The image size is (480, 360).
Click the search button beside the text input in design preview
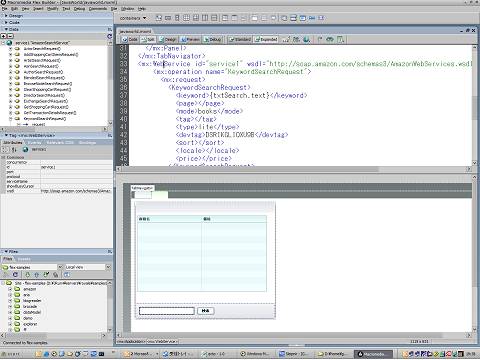[206, 311]
